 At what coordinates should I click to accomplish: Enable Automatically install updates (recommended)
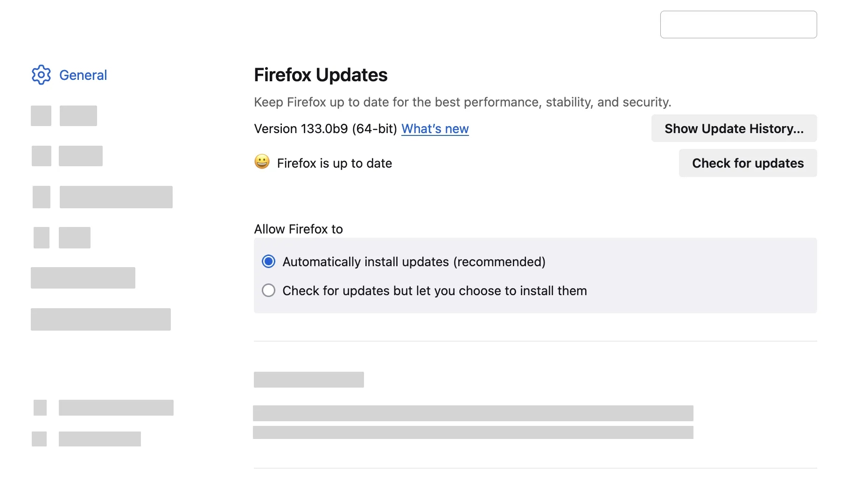pos(268,262)
